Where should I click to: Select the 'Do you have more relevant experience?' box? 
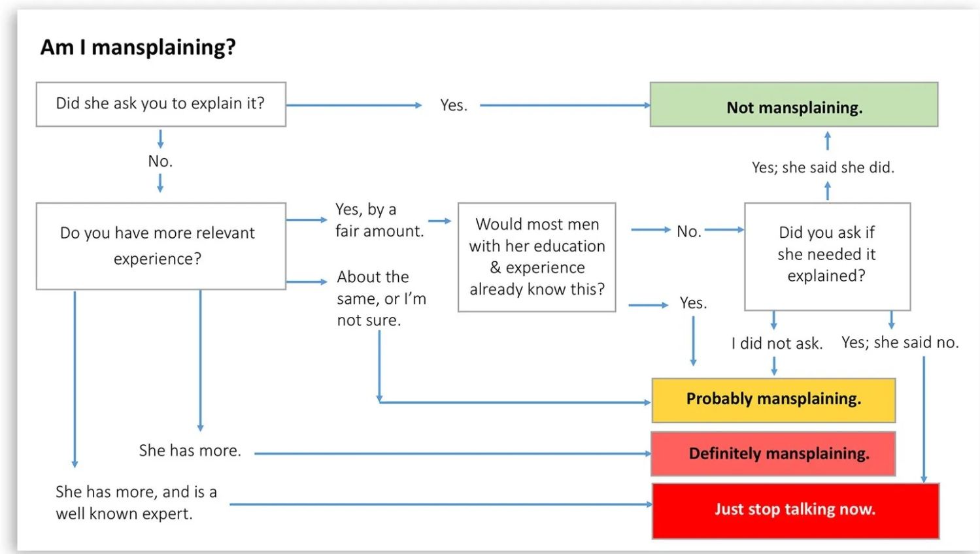pyautogui.click(x=161, y=246)
